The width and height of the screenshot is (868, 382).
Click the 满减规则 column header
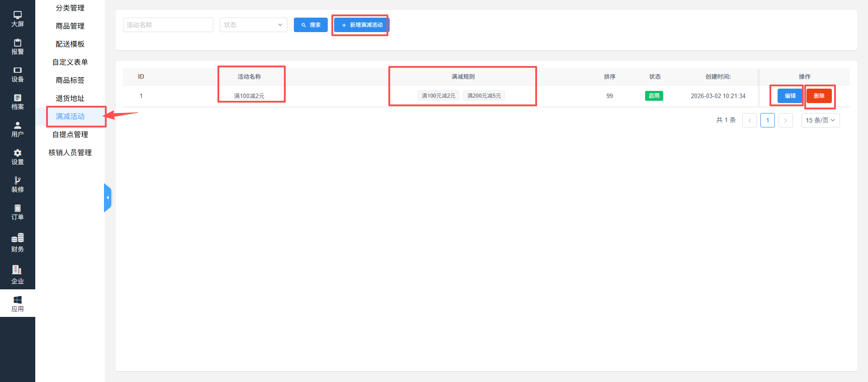[x=463, y=77]
